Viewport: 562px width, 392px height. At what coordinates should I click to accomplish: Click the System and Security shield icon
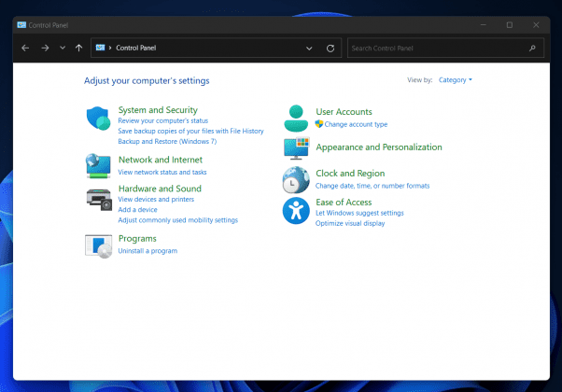[99, 119]
